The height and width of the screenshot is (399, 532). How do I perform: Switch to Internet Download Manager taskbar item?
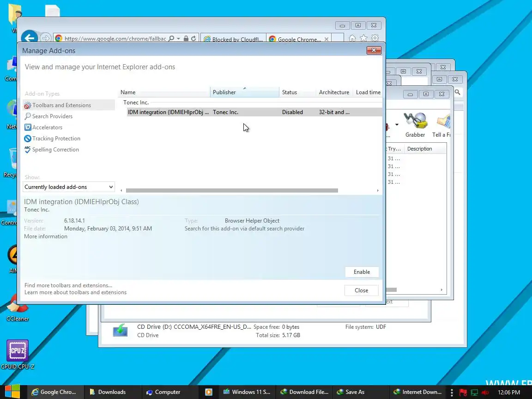(x=417, y=392)
